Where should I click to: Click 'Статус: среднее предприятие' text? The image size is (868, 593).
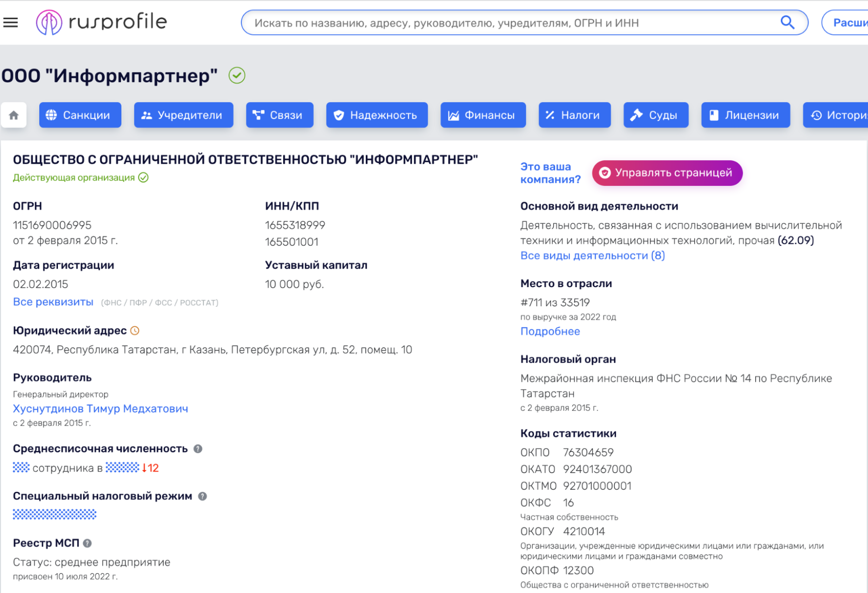tap(92, 562)
